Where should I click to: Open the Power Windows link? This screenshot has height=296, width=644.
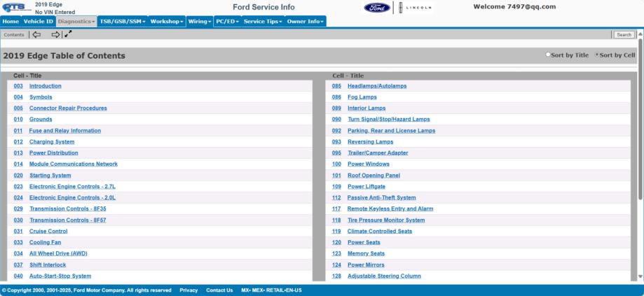[369, 164]
